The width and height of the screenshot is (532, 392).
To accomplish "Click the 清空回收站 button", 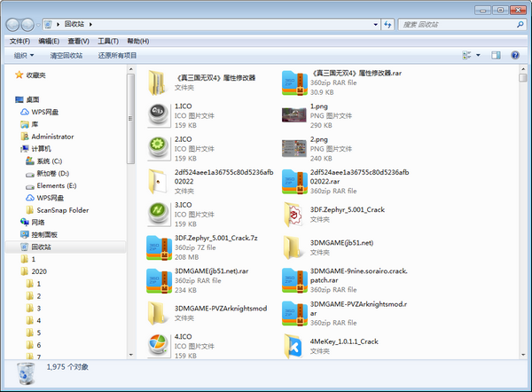I will click(66, 55).
